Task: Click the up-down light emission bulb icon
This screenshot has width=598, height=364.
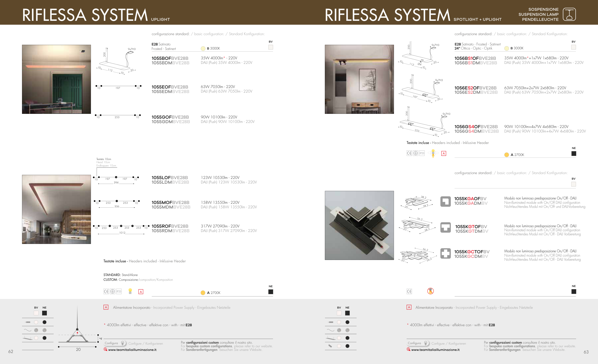Action: point(433,153)
